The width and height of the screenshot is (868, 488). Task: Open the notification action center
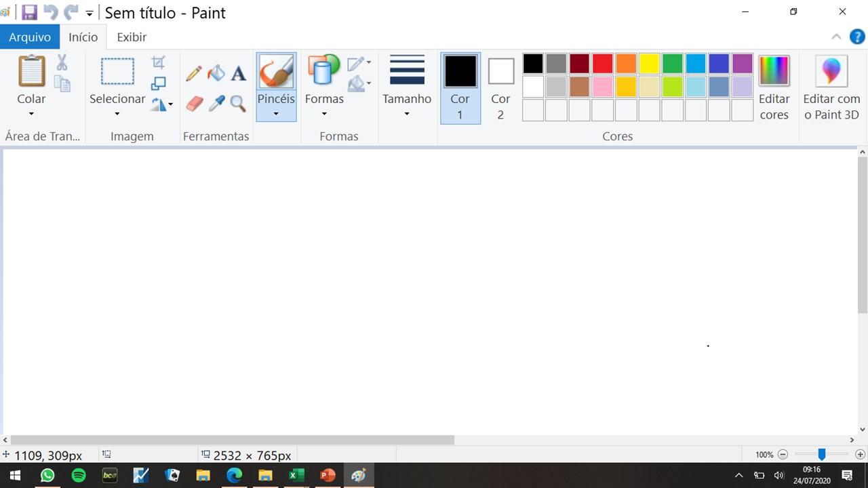click(847, 475)
